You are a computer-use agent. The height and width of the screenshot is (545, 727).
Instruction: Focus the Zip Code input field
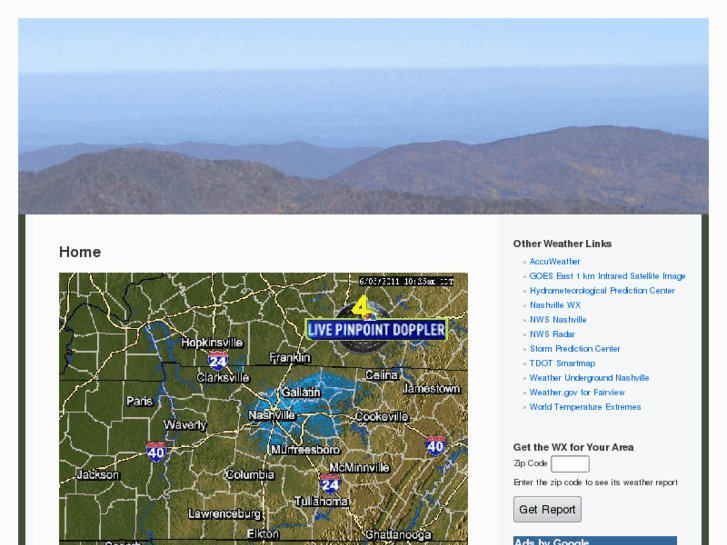[x=570, y=463]
